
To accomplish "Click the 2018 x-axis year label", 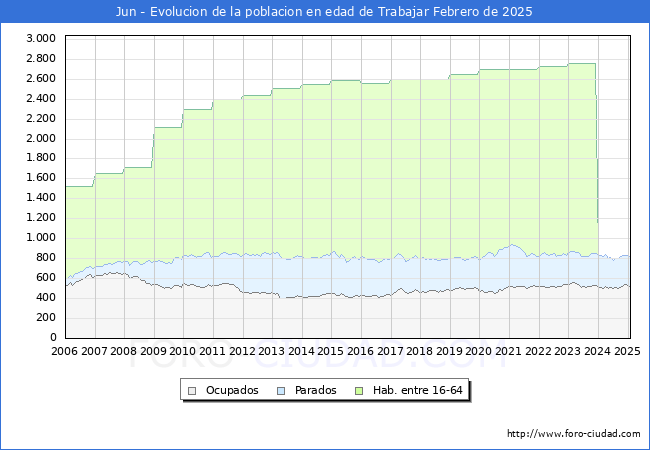I will 420,351.
